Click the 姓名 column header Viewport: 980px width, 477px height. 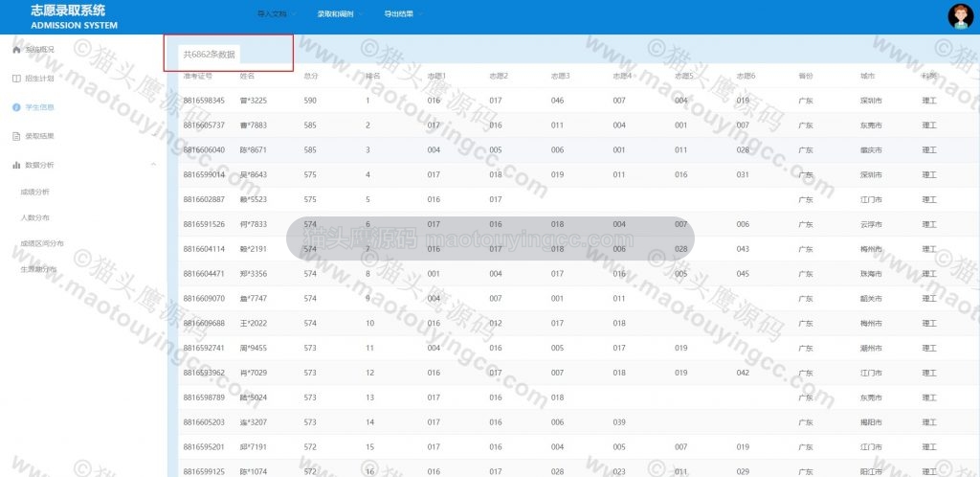click(x=248, y=76)
